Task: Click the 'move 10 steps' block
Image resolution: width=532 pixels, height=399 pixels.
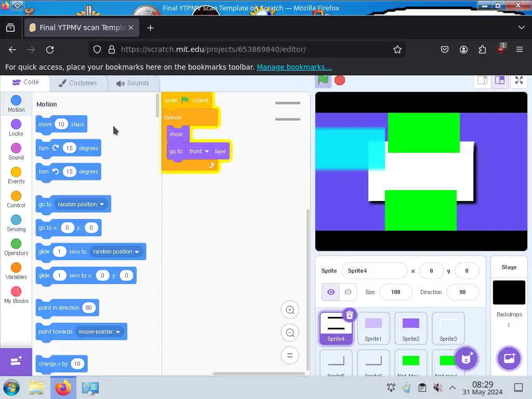Action: click(61, 125)
